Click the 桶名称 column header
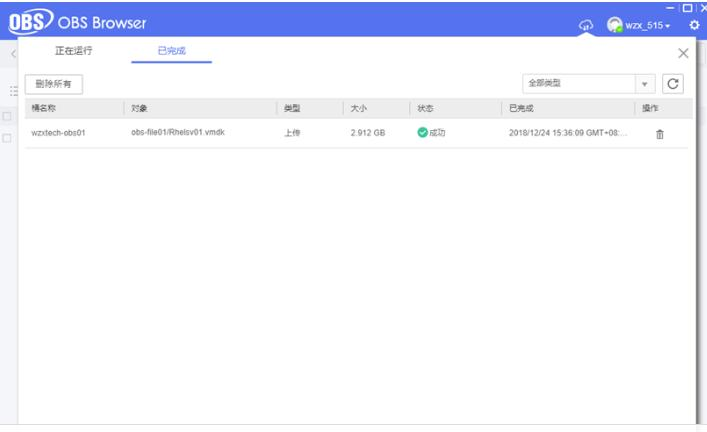 click(44, 108)
